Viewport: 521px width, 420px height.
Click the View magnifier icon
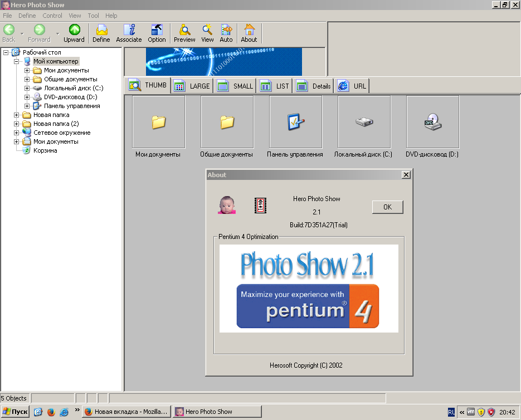tap(207, 33)
